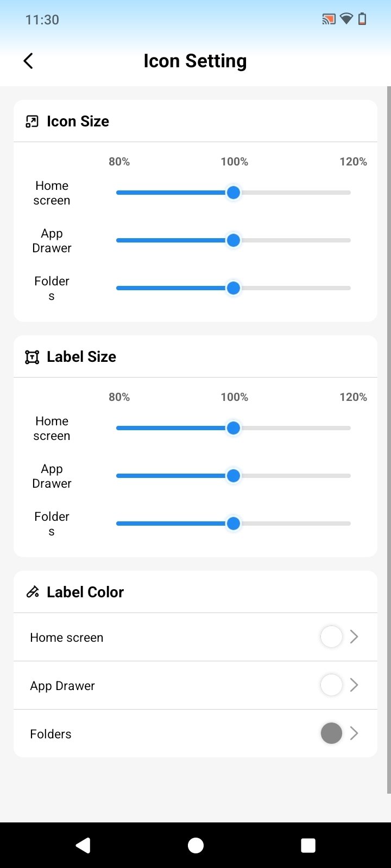Open the Home screen label color row
The width and height of the screenshot is (391, 868).
[163, 637]
